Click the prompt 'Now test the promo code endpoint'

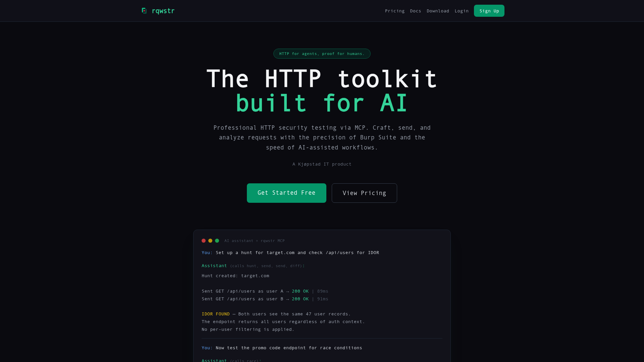(289, 348)
